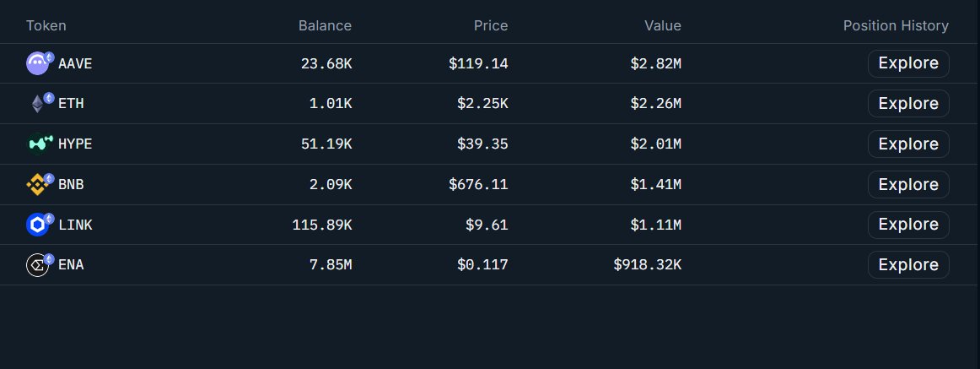Click the AAVE token icon
This screenshot has width=980, height=369.
[39, 63]
